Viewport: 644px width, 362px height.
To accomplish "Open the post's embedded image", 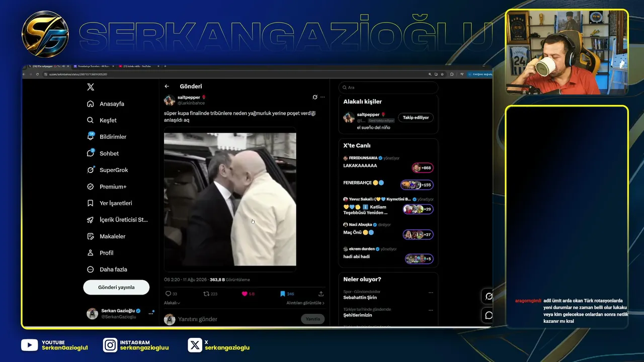I will click(x=230, y=199).
